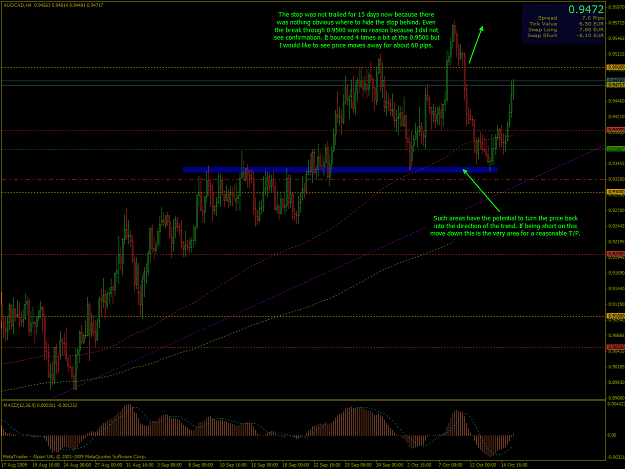This screenshot has height=469, width=625.
Task: Click the 7.0 Pips spread value
Action: 593,18
